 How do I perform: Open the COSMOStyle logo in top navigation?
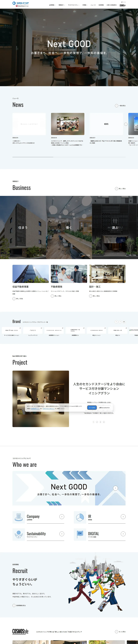pyautogui.click(x=123, y=5)
